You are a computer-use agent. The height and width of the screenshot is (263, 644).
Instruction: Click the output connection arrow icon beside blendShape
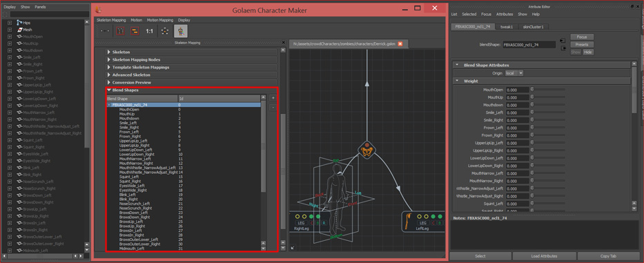(563, 48)
